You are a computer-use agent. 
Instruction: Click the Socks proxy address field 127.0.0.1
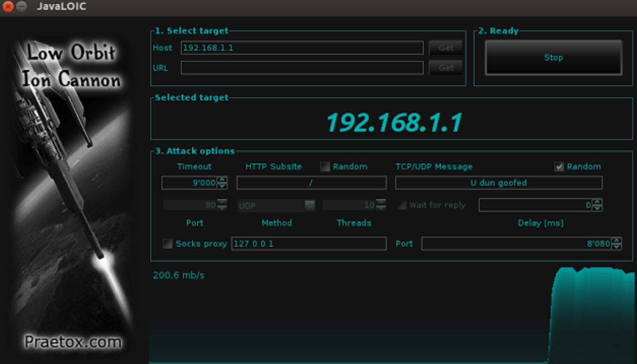[x=309, y=243]
